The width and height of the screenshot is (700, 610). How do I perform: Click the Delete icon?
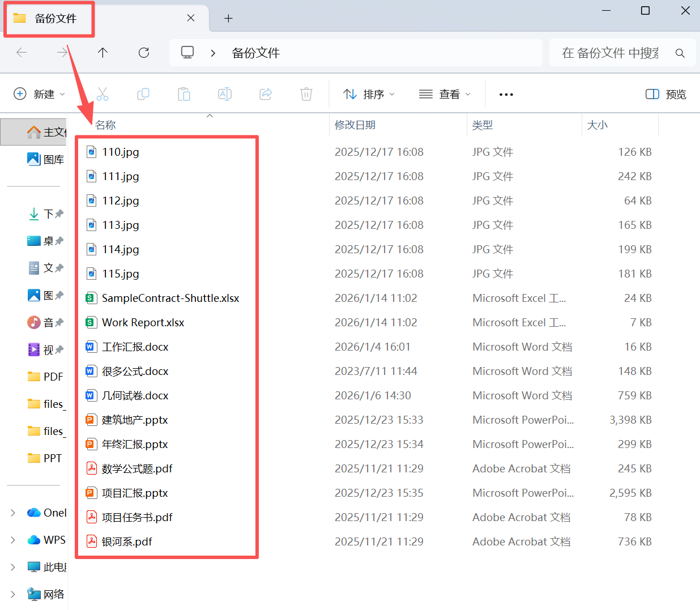[x=306, y=94]
